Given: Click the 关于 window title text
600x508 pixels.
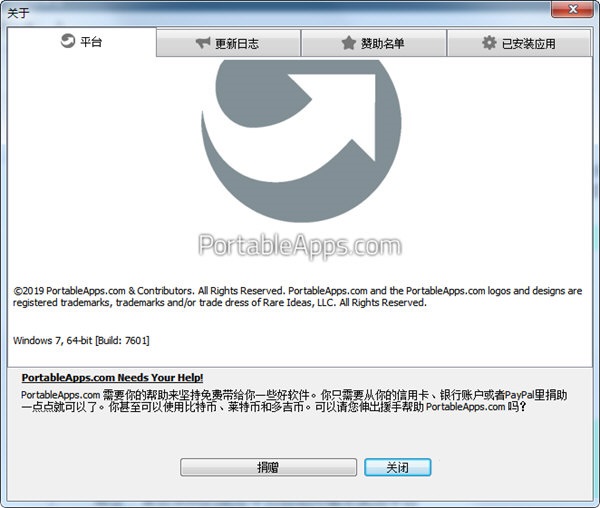Looking at the screenshot, I should pyautogui.click(x=19, y=11).
